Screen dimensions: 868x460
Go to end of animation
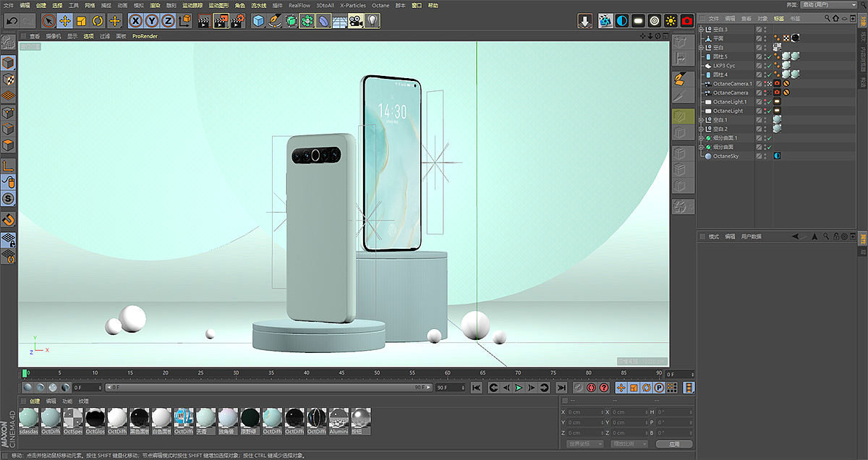561,388
